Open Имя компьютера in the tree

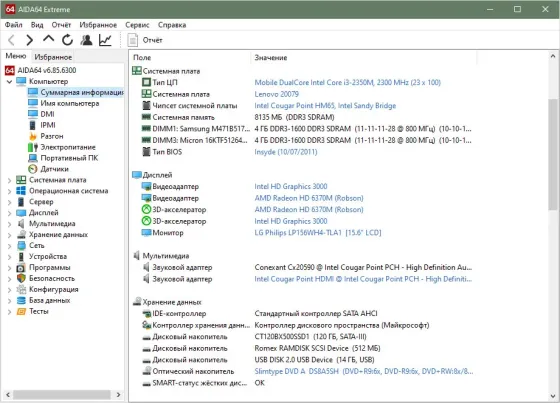[70, 103]
